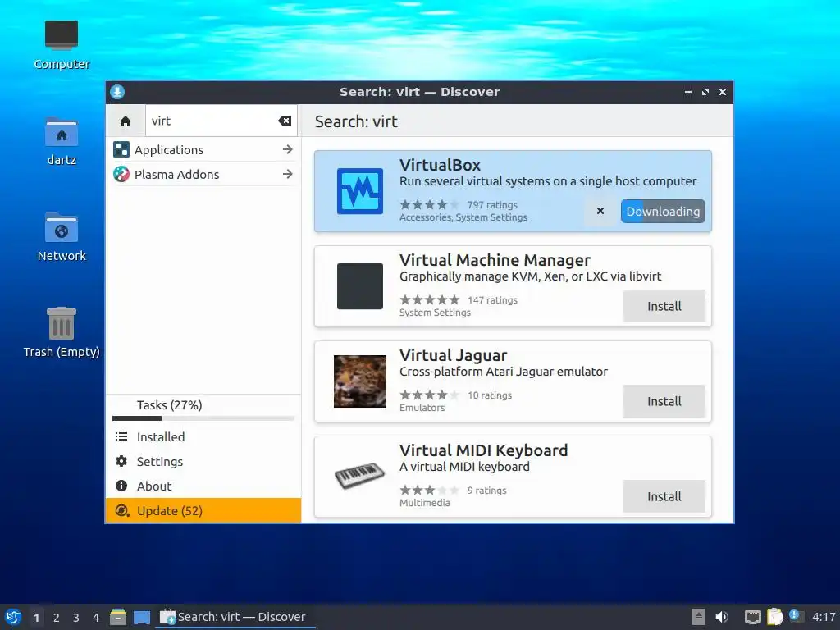
Task: Open the Lubuntu start menu
Action: pos(13,617)
